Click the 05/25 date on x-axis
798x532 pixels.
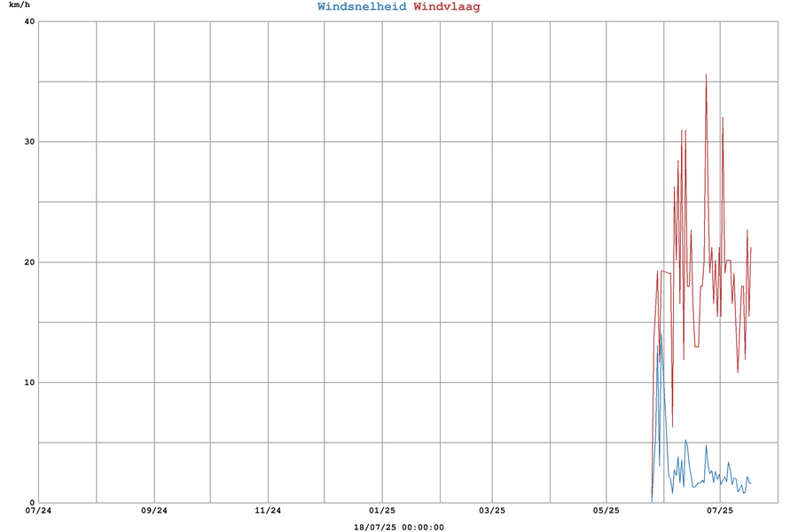click(x=606, y=511)
